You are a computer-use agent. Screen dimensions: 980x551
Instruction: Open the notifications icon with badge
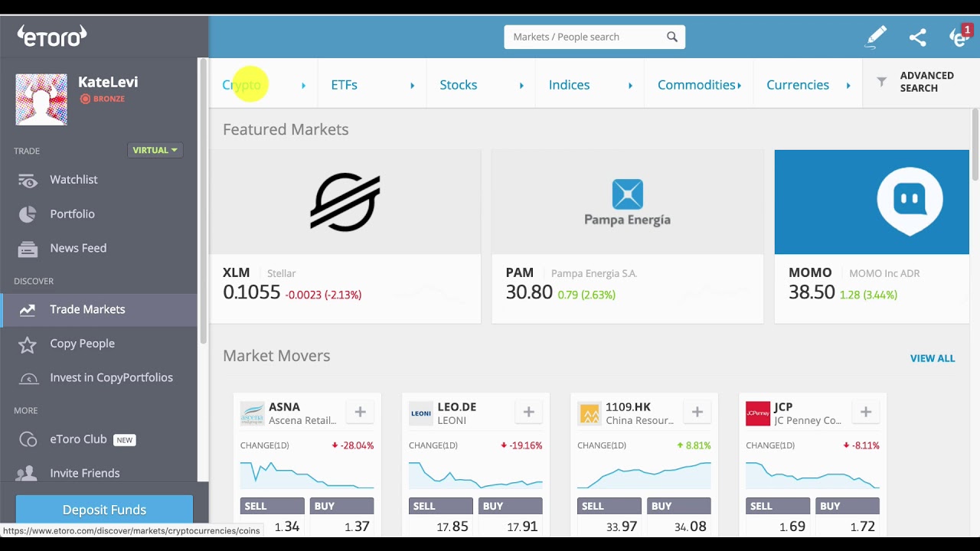[960, 36]
